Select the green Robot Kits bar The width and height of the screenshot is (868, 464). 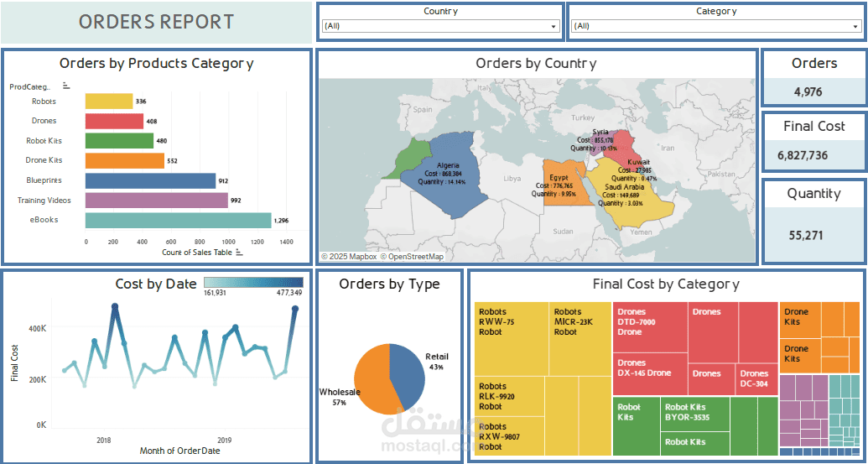tap(119, 141)
